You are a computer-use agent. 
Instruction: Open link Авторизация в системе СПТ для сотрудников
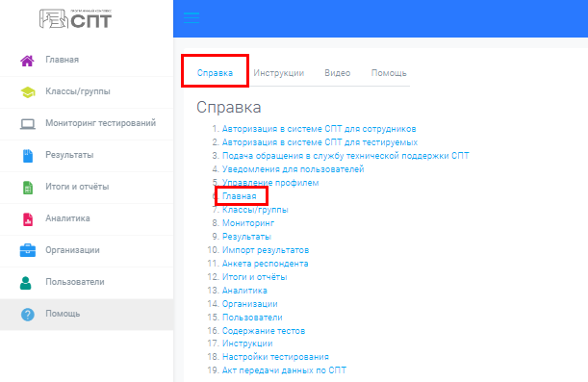pyautogui.click(x=320, y=129)
